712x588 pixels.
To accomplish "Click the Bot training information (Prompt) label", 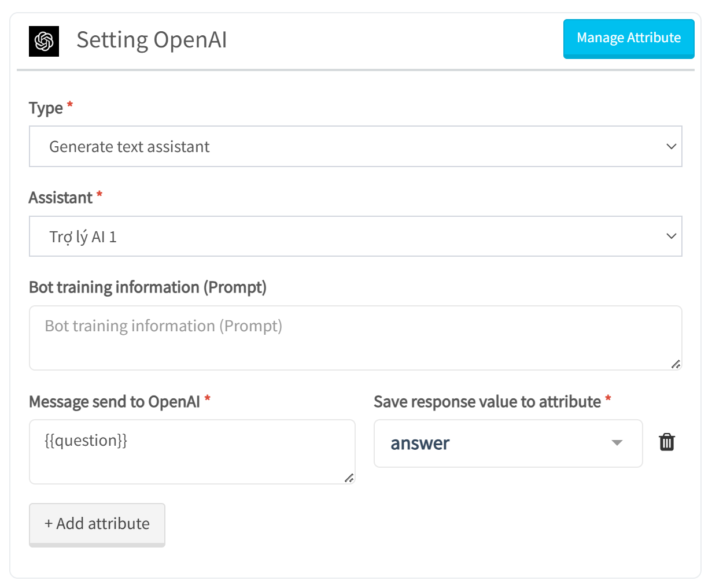I will pyautogui.click(x=148, y=287).
